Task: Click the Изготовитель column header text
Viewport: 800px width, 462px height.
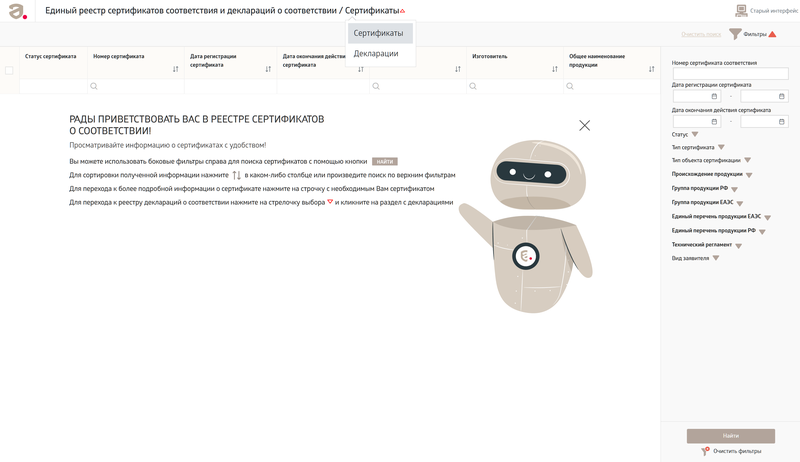Action: (x=490, y=57)
